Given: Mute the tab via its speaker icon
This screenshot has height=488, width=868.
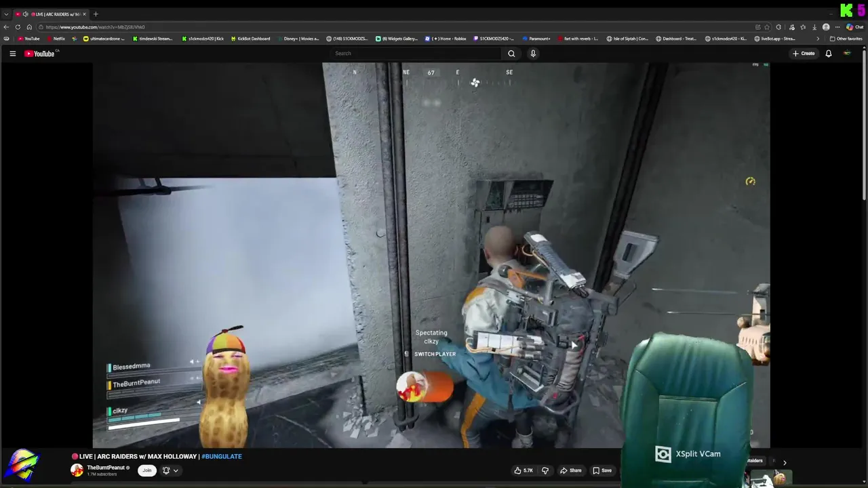Looking at the screenshot, I should point(25,14).
